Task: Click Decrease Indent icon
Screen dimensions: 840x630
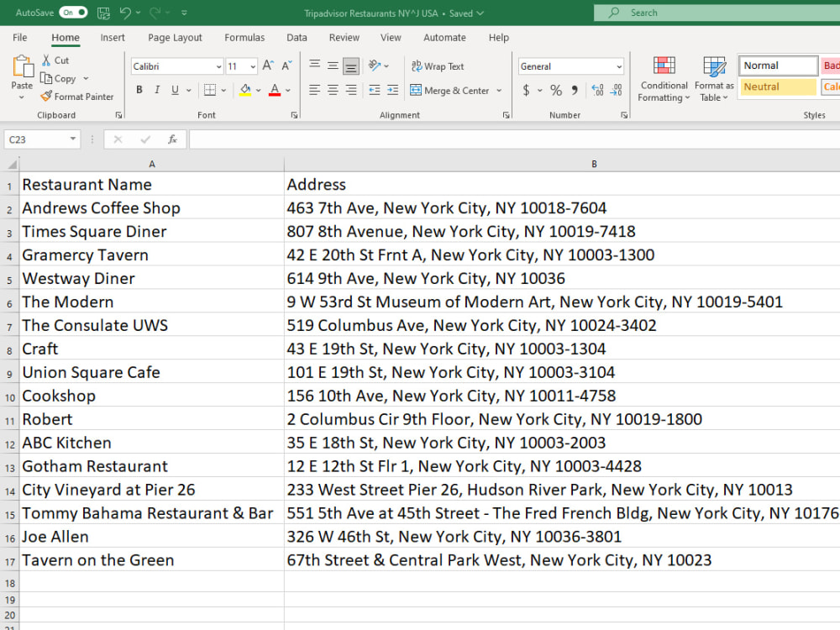Action: tap(375, 90)
